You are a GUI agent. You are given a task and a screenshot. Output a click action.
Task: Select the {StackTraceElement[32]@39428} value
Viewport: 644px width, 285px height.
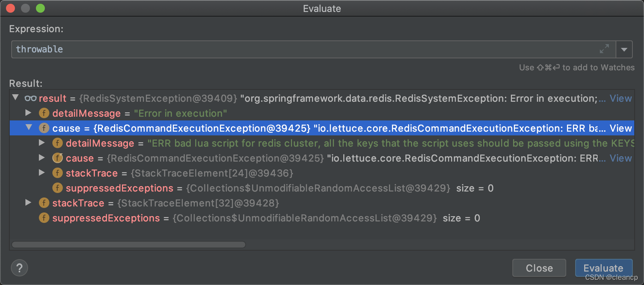[198, 203]
